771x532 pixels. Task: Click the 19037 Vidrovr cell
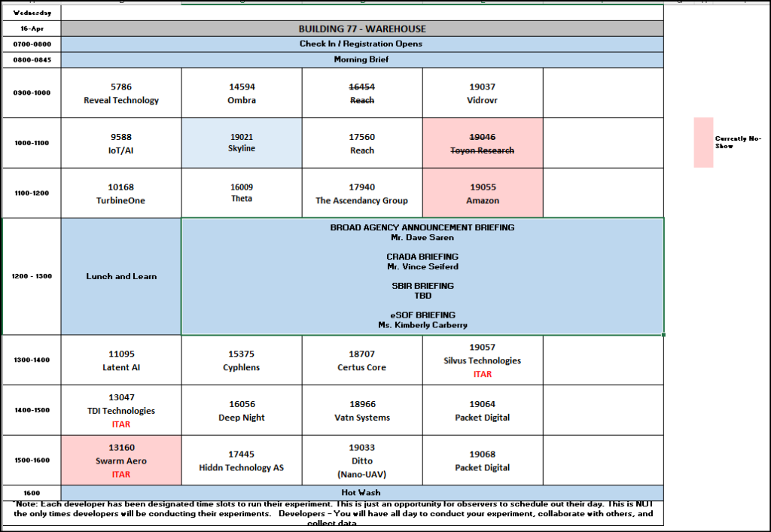pyautogui.click(x=483, y=93)
